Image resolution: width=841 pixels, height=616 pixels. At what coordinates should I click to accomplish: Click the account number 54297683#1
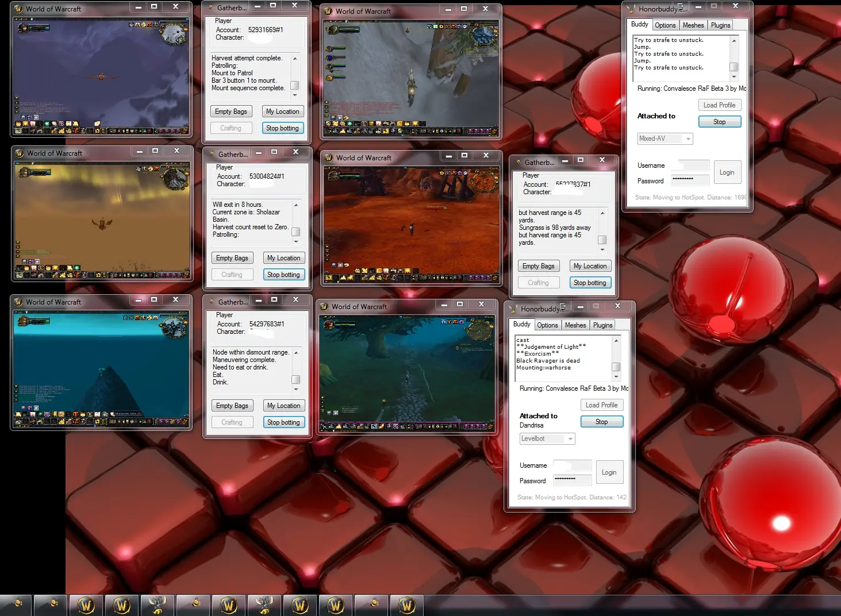[267, 324]
